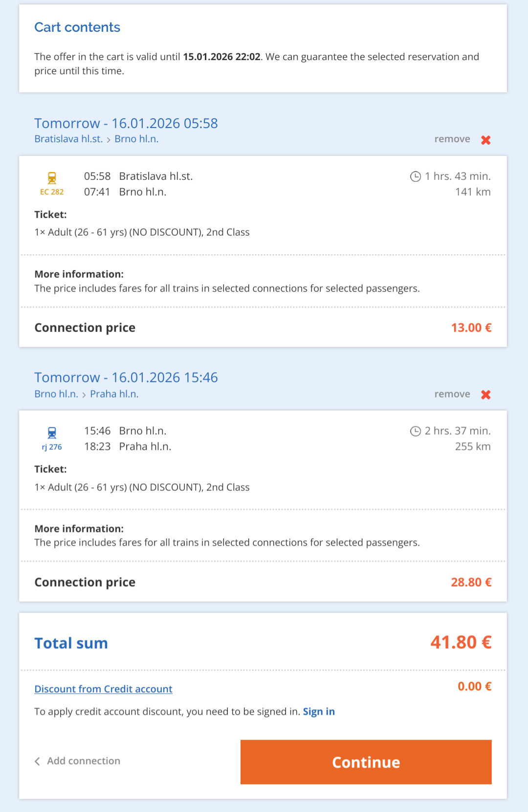Open the Tomorrow 16.01.2026 15:46 heading

click(x=126, y=377)
